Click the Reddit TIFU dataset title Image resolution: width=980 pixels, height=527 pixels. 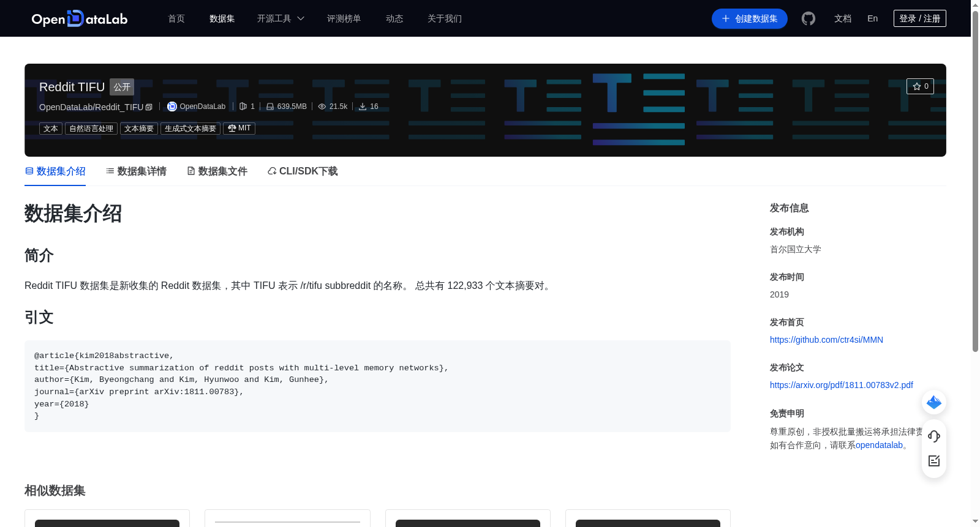[72, 87]
